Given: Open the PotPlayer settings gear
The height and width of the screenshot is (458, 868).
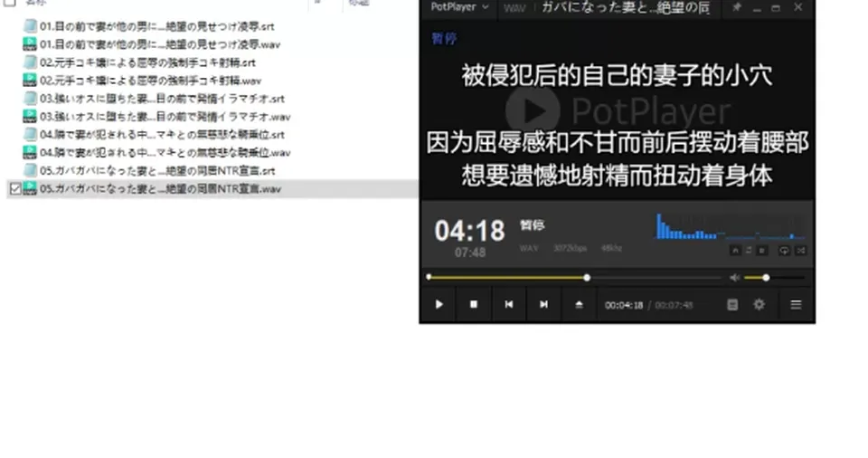Looking at the screenshot, I should [x=759, y=304].
